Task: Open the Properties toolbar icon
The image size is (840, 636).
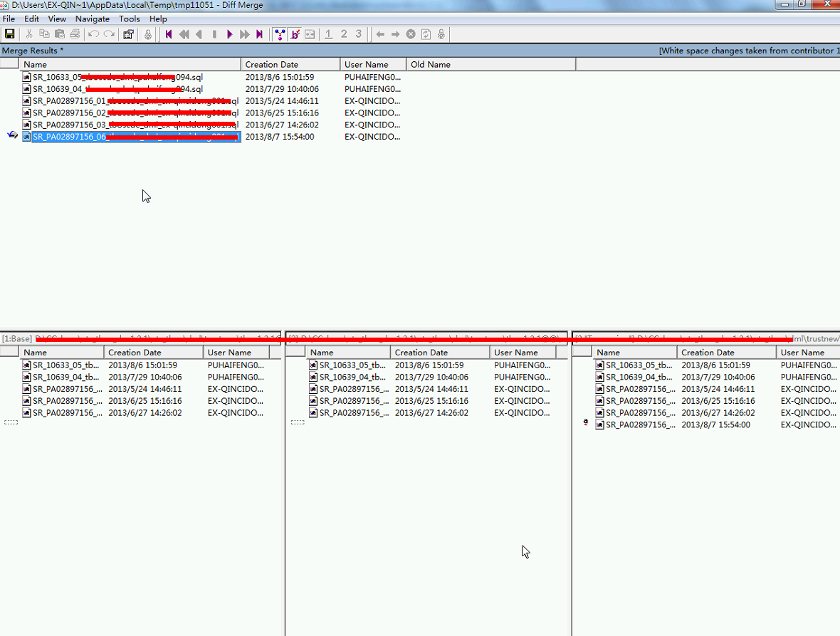Action: [x=129, y=34]
